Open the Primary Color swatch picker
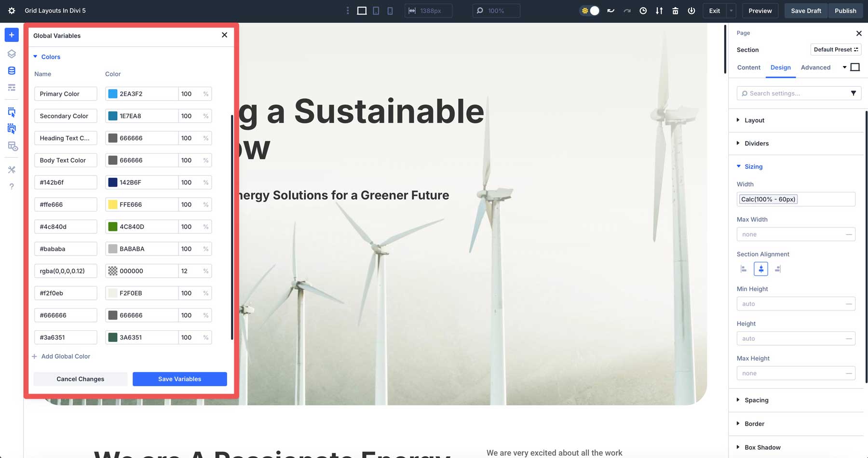 click(x=112, y=94)
